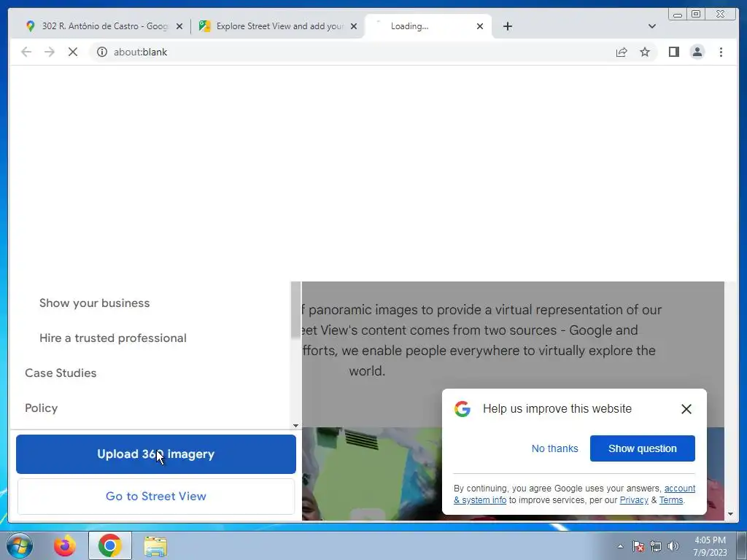Image resolution: width=747 pixels, height=560 pixels.
Task: Open Chrome side panel icon
Action: (x=673, y=52)
